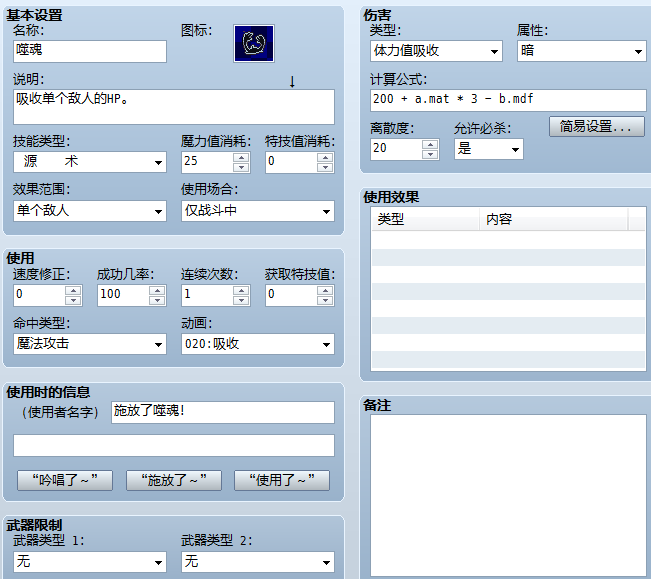Screen dimensions: 651x579
Task: Open the 武器类型 1 dropdown
Action: [90, 562]
